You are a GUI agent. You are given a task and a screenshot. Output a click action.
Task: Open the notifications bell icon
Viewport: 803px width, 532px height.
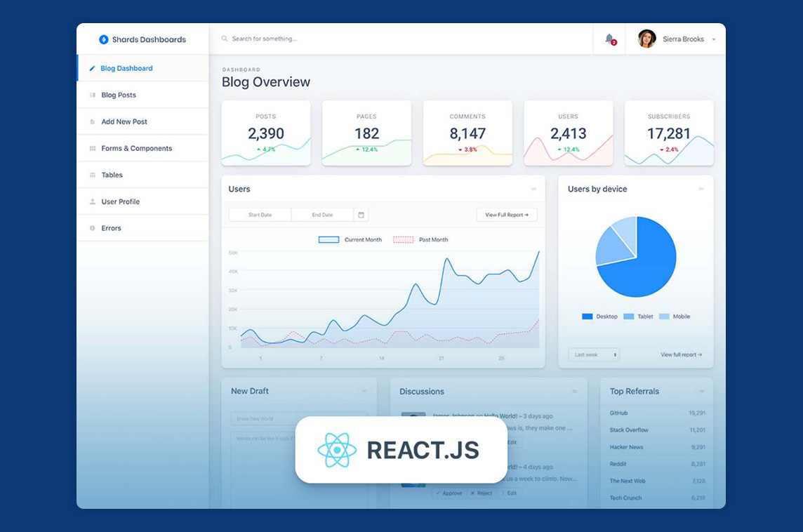(609, 39)
